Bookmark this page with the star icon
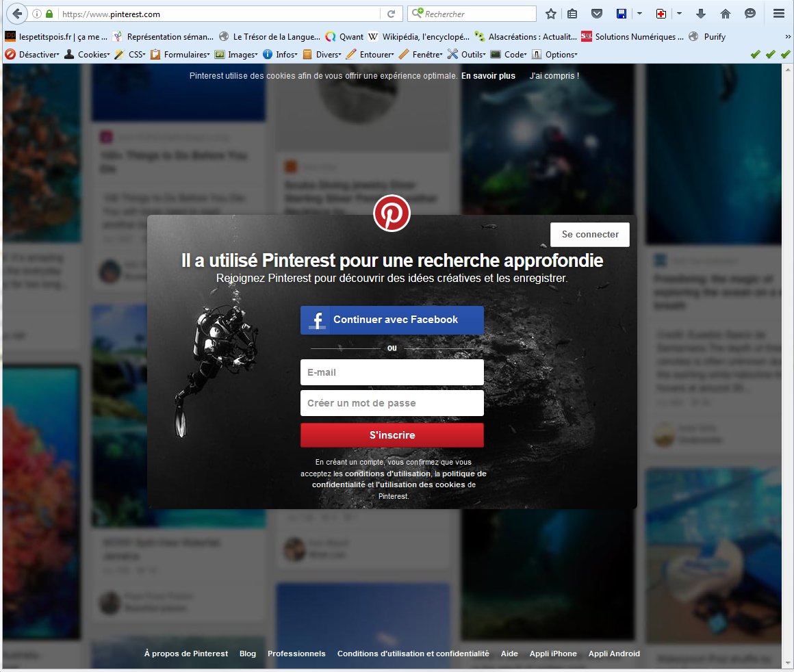 coord(551,14)
